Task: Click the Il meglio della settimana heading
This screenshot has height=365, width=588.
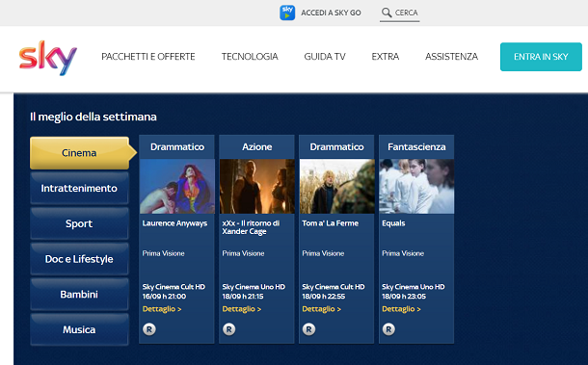Action: point(94,117)
